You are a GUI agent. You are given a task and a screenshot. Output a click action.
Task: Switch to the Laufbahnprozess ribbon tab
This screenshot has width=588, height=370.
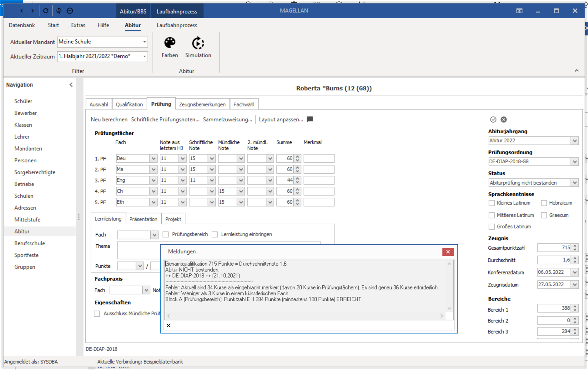click(177, 25)
